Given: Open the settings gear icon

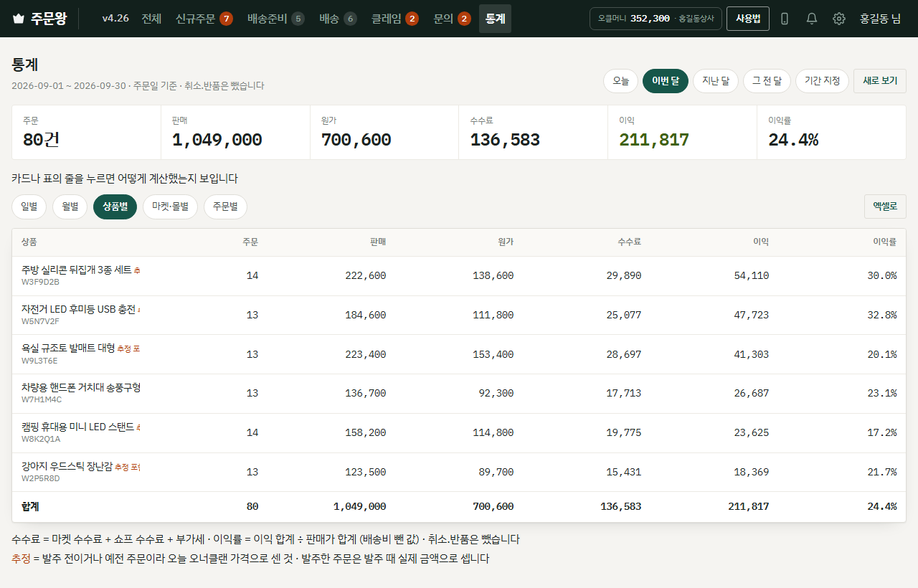Looking at the screenshot, I should pyautogui.click(x=839, y=19).
